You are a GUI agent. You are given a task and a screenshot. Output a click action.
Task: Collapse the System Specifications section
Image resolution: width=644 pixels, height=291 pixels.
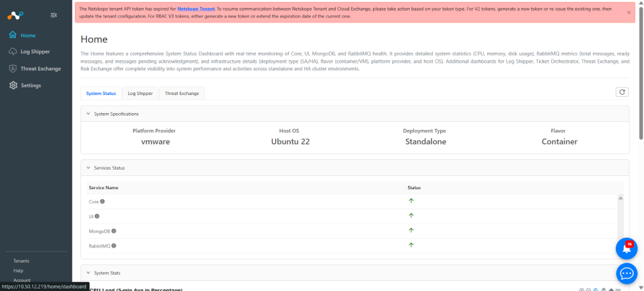88,114
